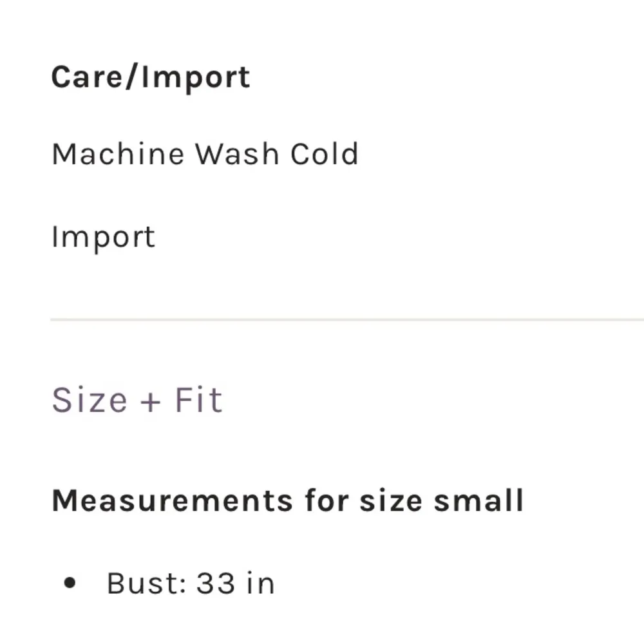The width and height of the screenshot is (644, 644).
Task: Click the Bust: 33 in list item
Action: (191, 583)
